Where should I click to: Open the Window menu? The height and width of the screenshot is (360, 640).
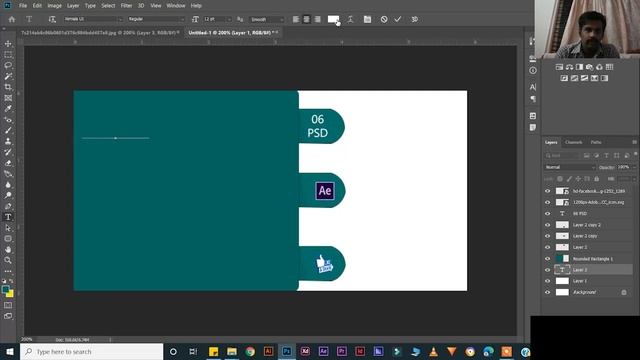176,6
